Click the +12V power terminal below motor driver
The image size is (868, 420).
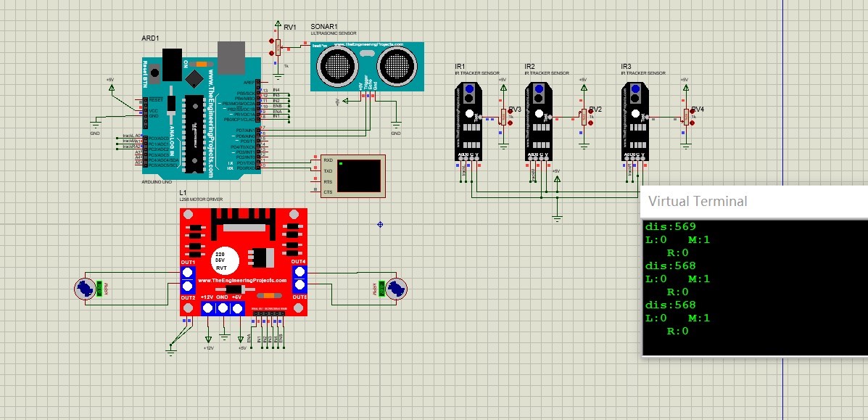coord(208,339)
